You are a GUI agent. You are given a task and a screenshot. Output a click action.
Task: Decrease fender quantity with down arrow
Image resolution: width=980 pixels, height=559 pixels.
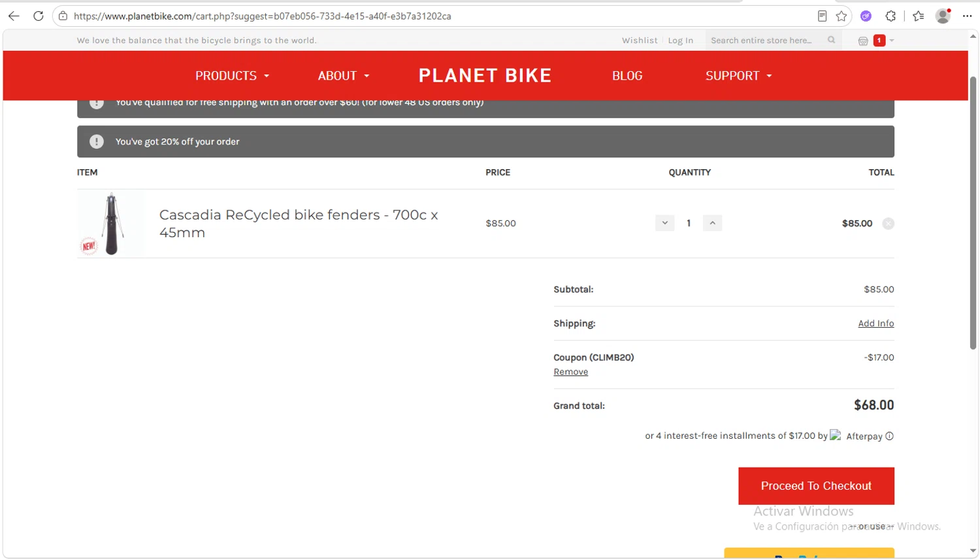[x=664, y=223]
